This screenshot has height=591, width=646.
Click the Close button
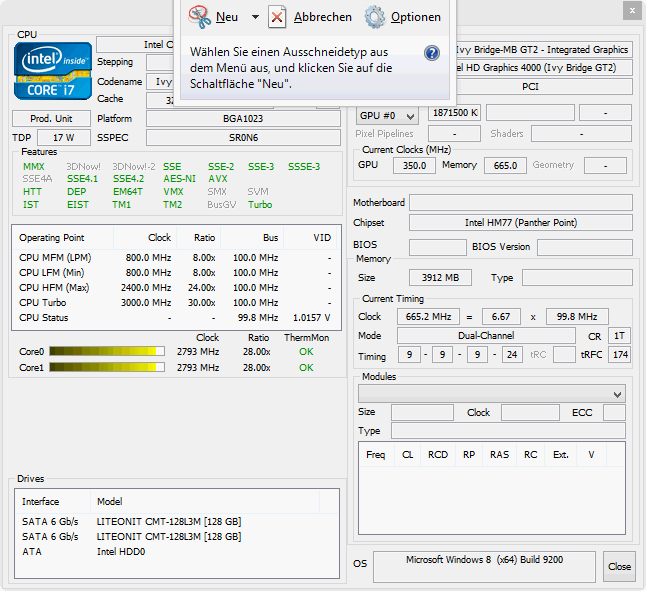619,566
